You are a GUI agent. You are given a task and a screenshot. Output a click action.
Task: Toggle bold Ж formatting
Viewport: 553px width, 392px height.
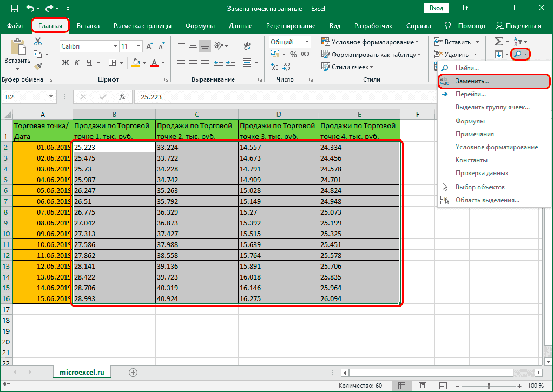click(x=65, y=62)
